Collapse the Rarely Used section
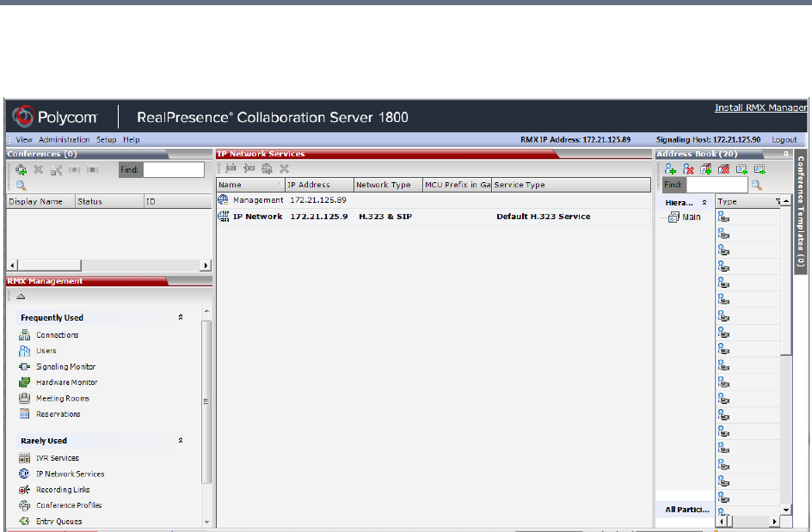Screen dimensions: 812x532 tap(181, 440)
